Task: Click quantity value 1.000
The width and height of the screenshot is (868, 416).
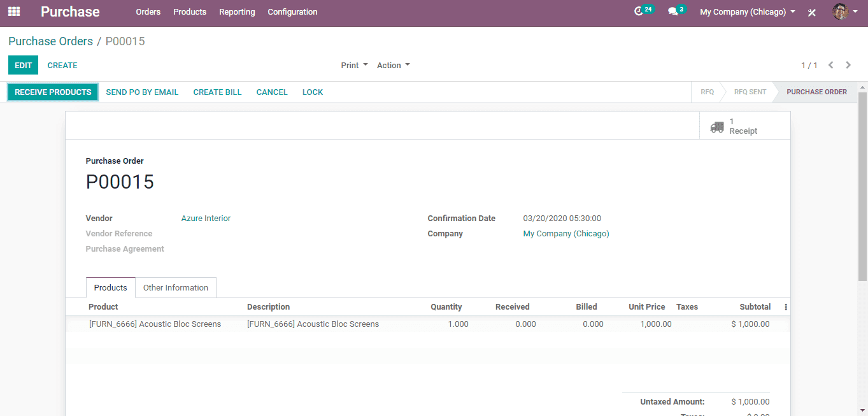Action: click(x=458, y=324)
